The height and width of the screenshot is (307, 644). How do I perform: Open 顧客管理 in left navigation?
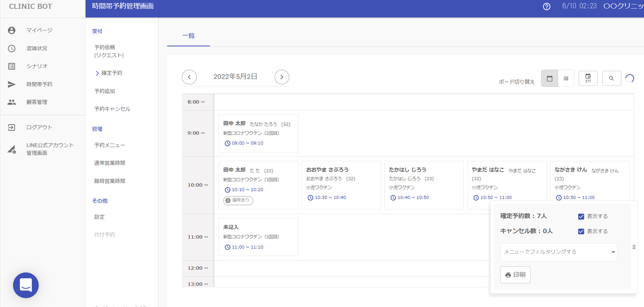(37, 102)
